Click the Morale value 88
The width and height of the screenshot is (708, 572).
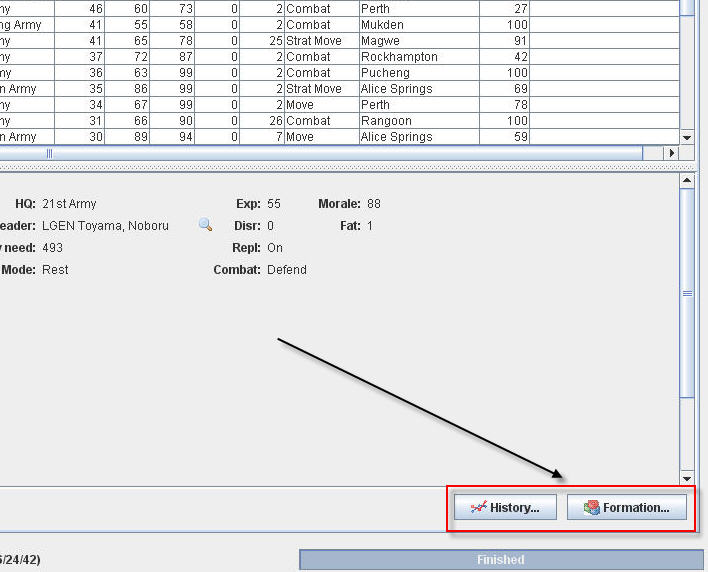click(374, 204)
